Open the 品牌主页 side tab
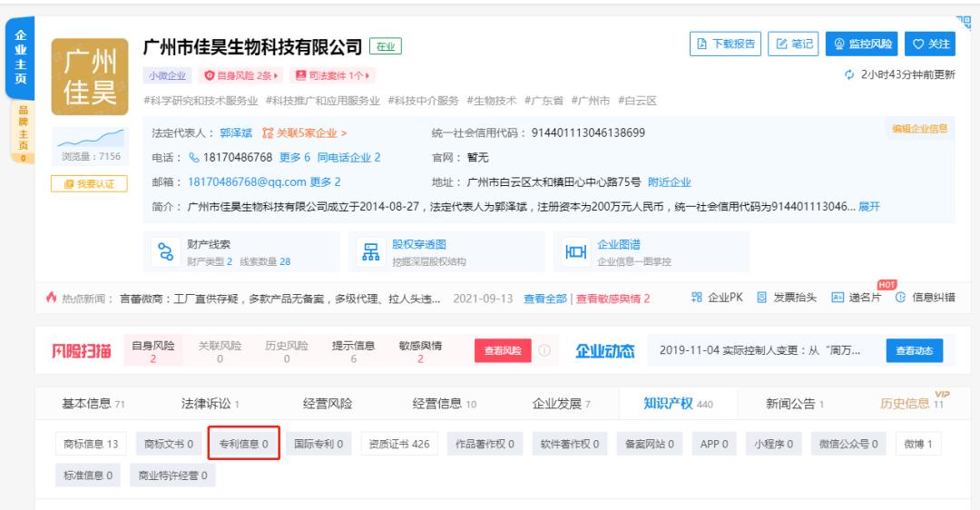This screenshot has height=510, width=980. pyautogui.click(x=23, y=132)
